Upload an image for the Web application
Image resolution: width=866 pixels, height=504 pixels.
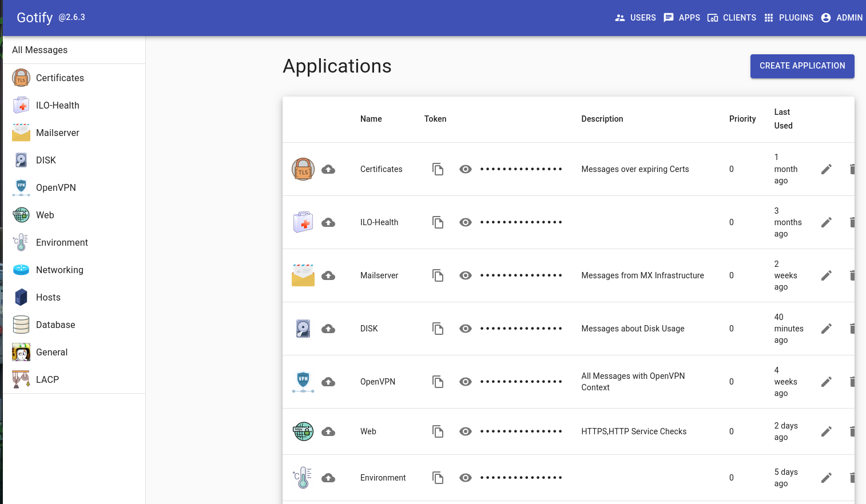click(x=328, y=431)
